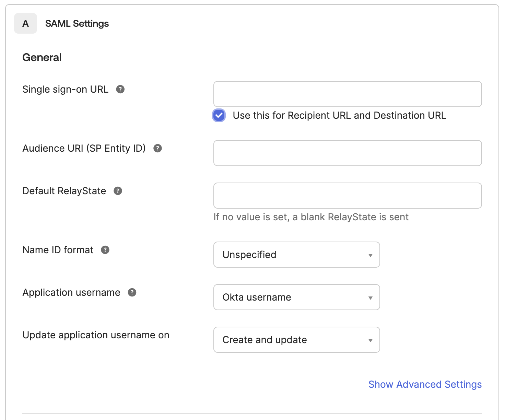The width and height of the screenshot is (505, 420).
Task: Select the Default RelayState input field
Action: (x=347, y=196)
